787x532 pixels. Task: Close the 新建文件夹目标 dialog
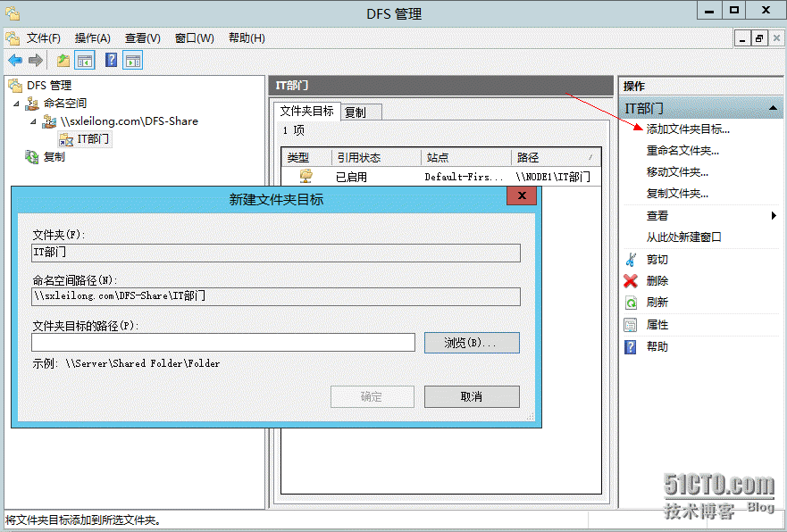(x=522, y=195)
